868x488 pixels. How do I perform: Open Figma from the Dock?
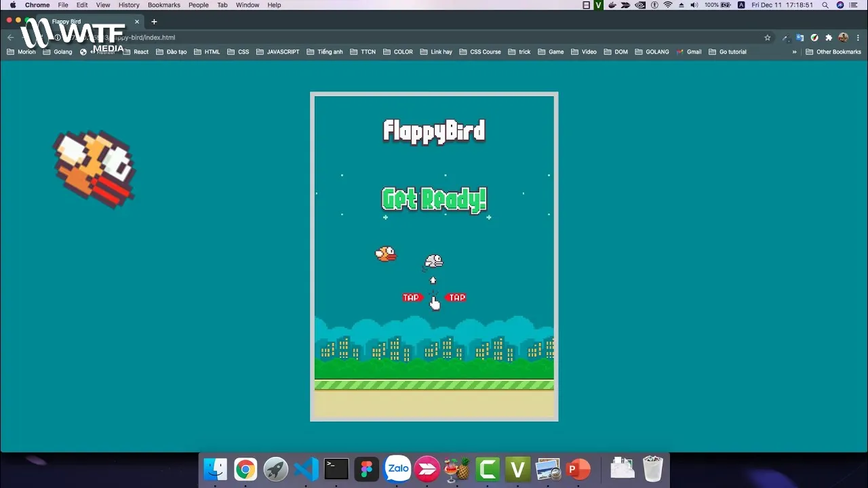tap(367, 469)
